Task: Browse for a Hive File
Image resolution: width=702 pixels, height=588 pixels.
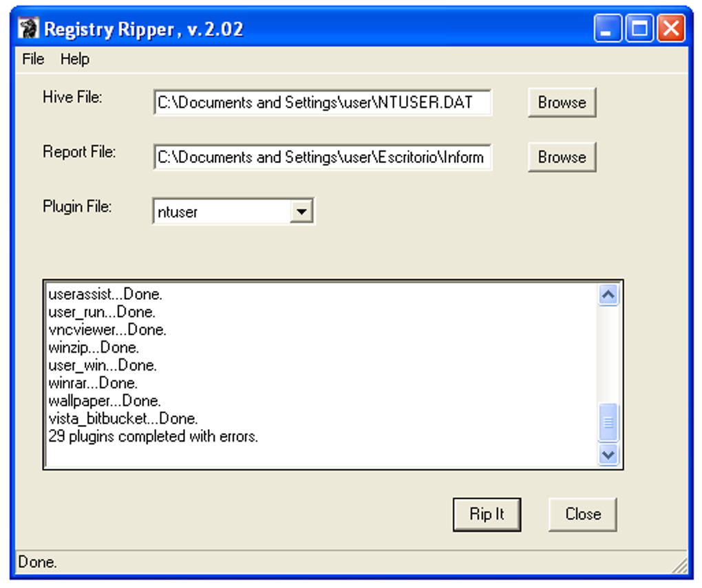Action: point(561,102)
